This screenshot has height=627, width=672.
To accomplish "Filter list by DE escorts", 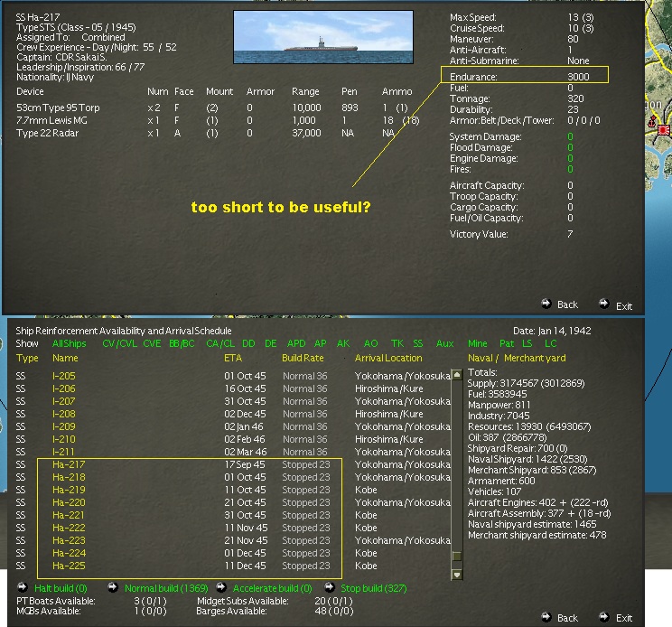I will point(270,343).
